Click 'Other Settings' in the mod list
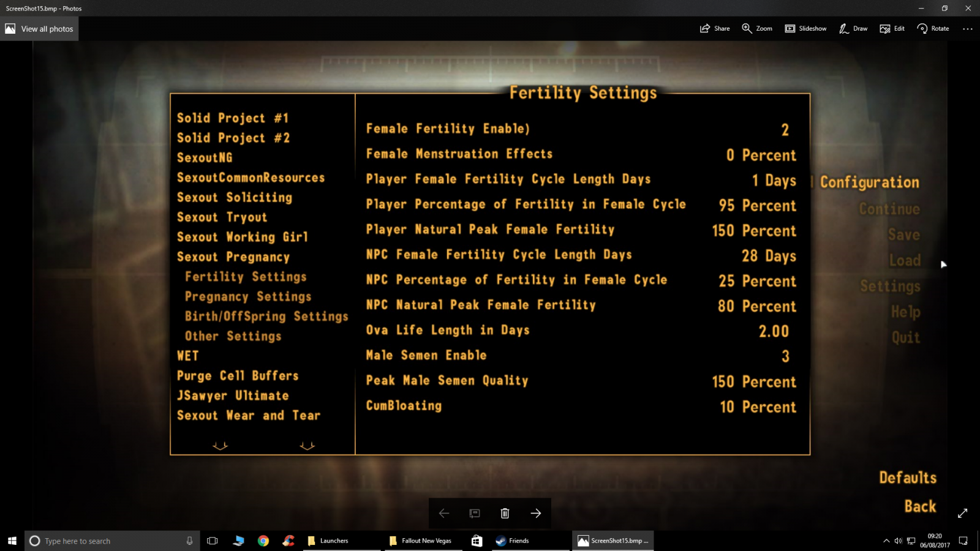 233,336
